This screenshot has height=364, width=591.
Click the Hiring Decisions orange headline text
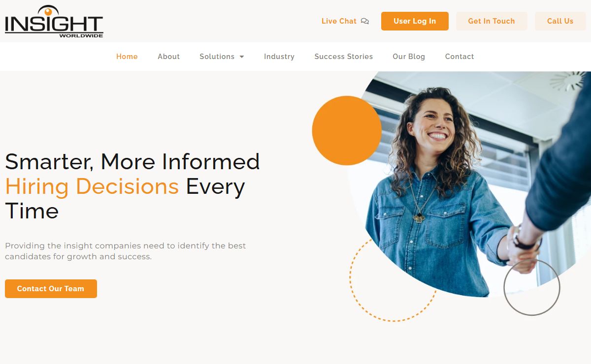click(92, 186)
